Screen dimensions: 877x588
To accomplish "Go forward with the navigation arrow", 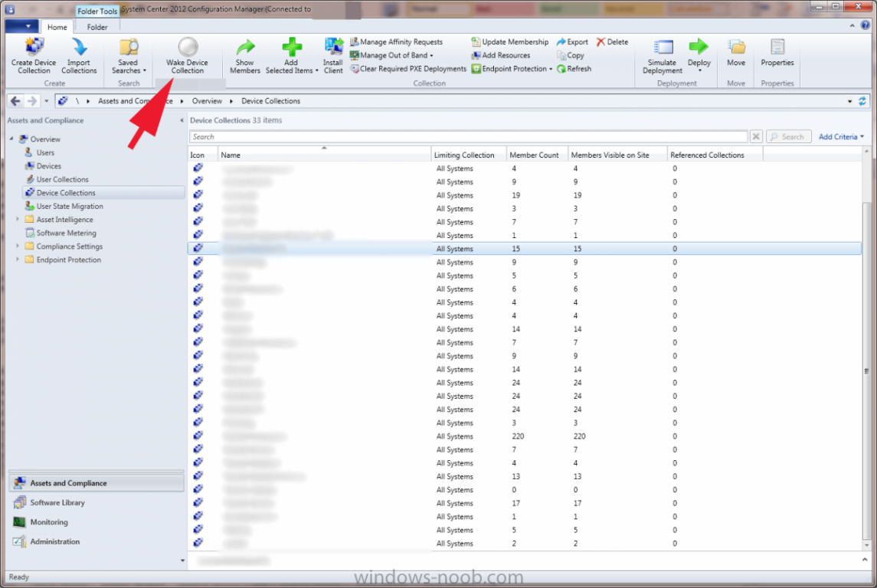I will 32,101.
